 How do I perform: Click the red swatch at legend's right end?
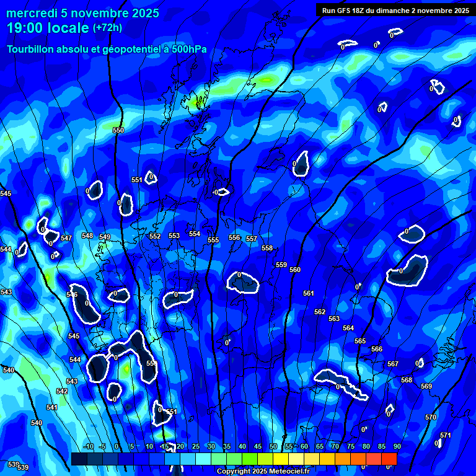pos(389,459)
